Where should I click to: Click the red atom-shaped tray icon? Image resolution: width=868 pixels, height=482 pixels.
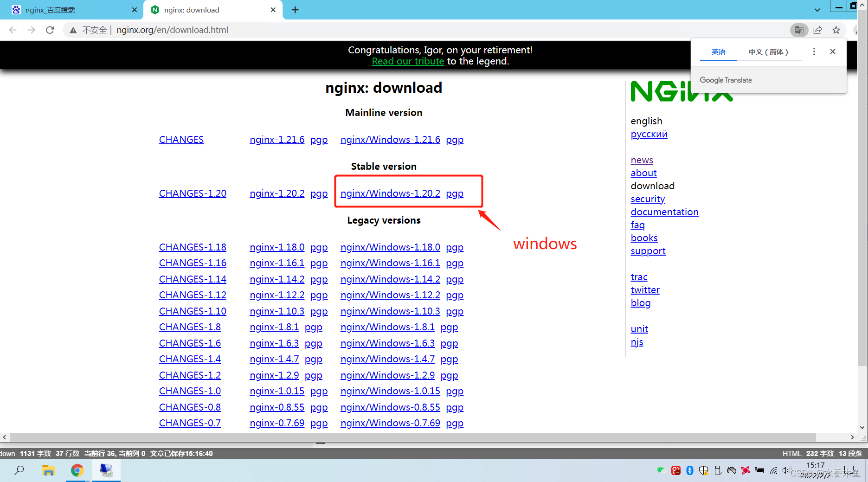click(x=746, y=470)
